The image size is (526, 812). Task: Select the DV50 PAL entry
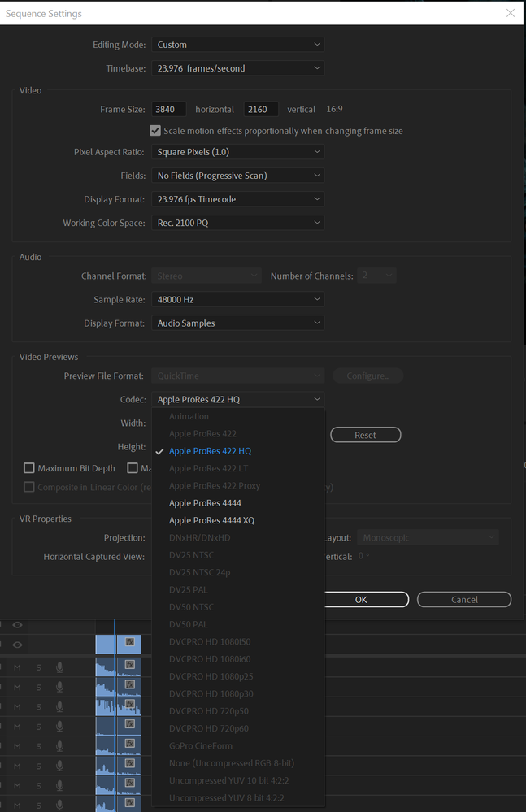point(238,624)
